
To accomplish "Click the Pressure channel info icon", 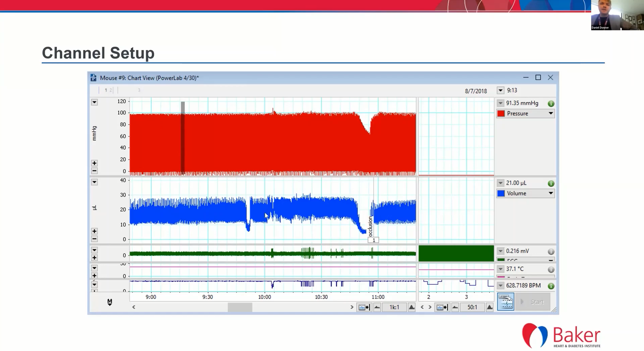I will click(551, 104).
